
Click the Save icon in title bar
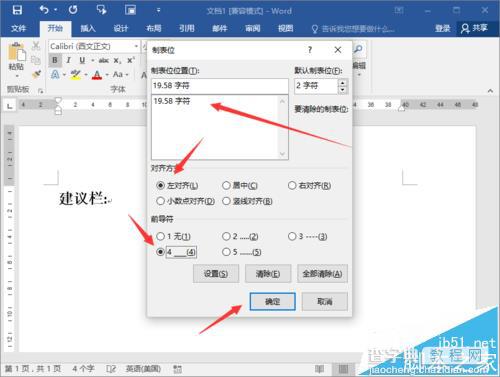(17, 10)
